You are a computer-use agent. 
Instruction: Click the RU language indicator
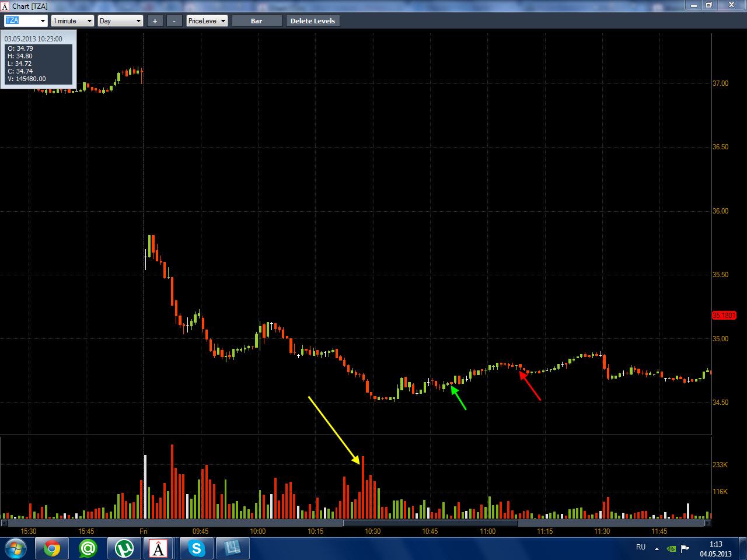click(x=641, y=547)
